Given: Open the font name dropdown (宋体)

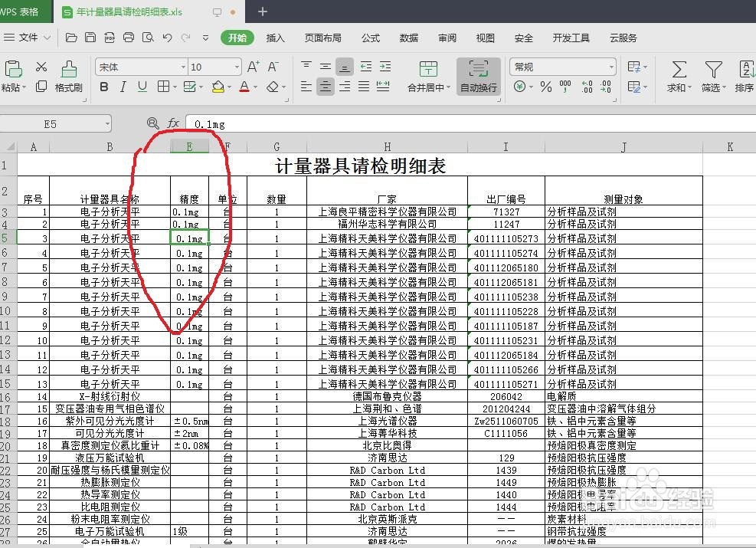Looking at the screenshot, I should point(183,67).
